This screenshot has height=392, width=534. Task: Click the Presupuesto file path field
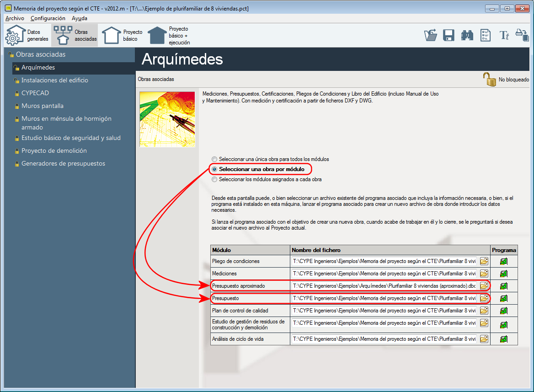click(384, 298)
